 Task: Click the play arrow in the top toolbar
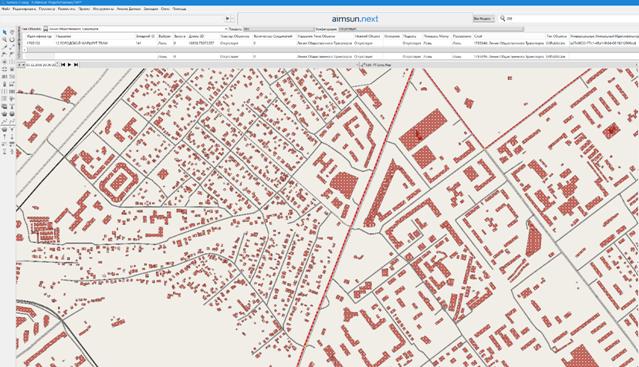pyautogui.click(x=227, y=18)
